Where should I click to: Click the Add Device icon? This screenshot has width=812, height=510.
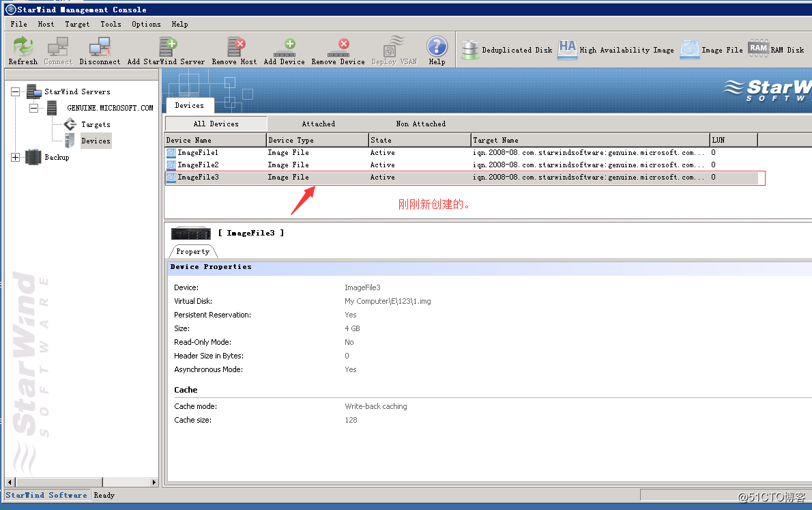285,48
